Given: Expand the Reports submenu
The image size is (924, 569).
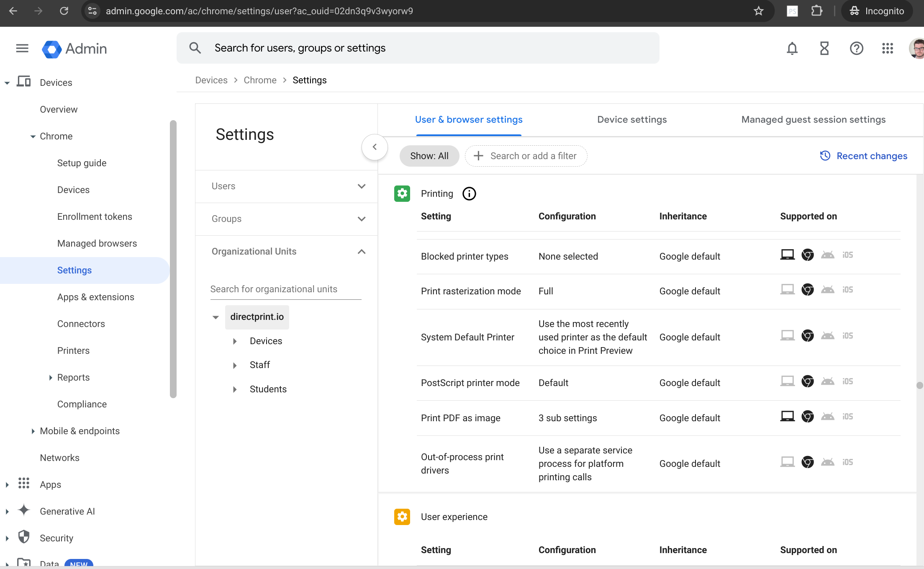Looking at the screenshot, I should pyautogui.click(x=50, y=378).
